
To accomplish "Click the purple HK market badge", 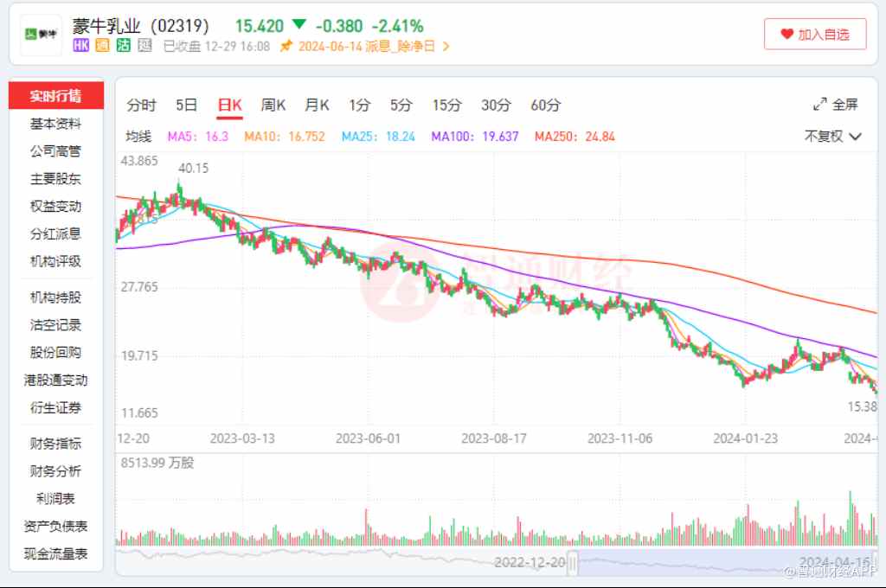I will (x=81, y=46).
